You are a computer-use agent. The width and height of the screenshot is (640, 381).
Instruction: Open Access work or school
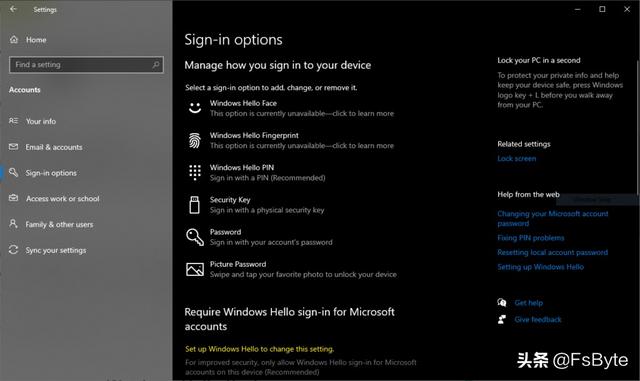pos(62,198)
